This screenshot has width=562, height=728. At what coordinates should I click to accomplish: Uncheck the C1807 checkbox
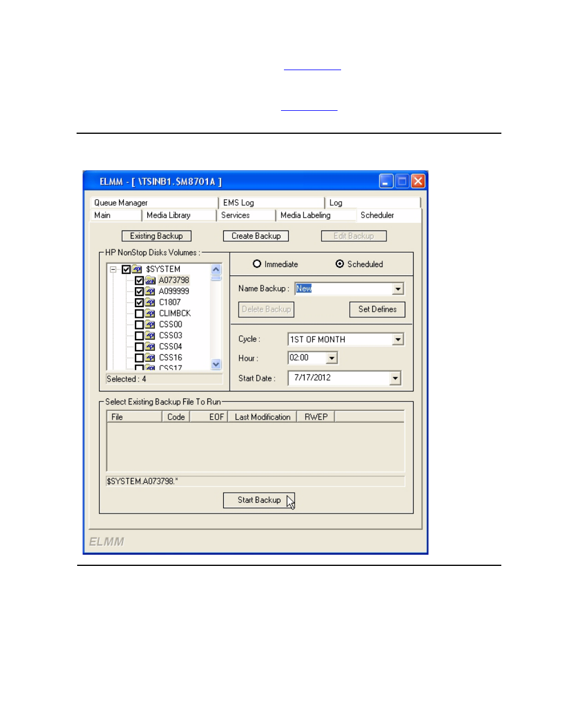[139, 302]
